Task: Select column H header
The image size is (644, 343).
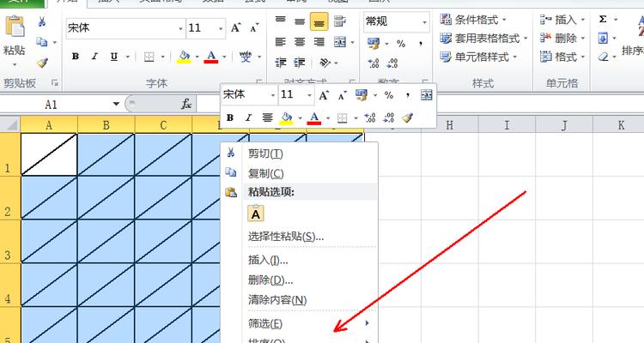Action: [450, 124]
